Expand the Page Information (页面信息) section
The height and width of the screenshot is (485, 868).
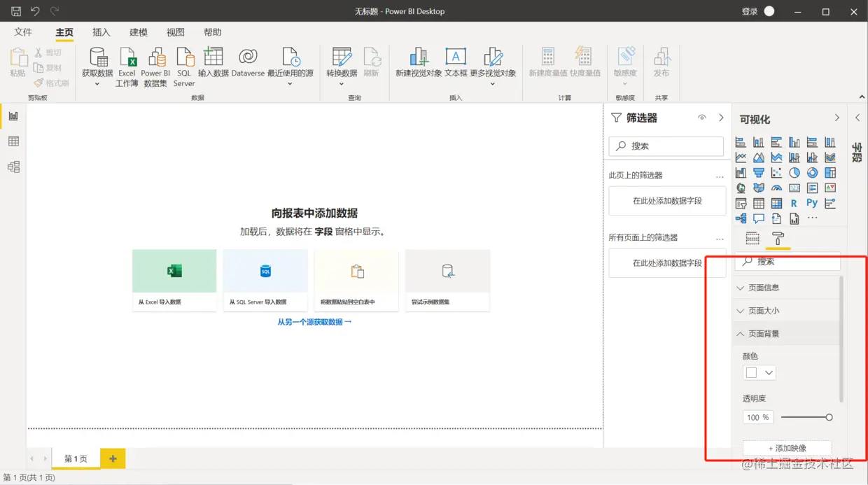click(x=787, y=288)
